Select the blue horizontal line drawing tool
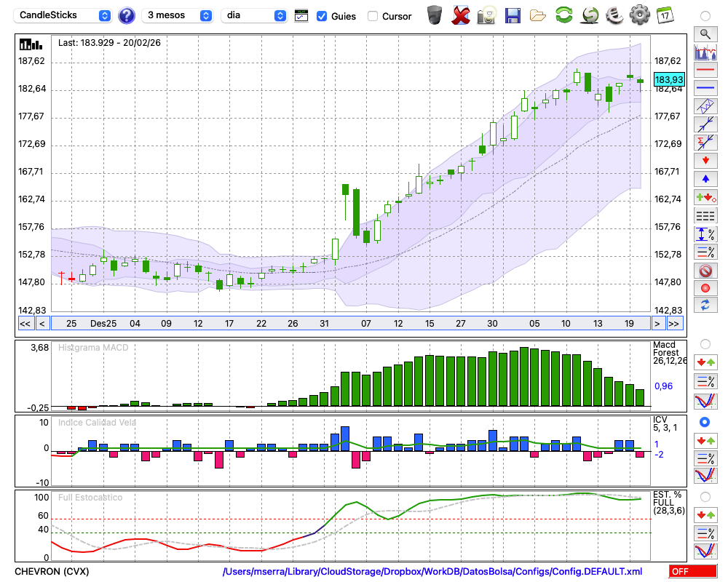Viewport: 728px width, 582px height. coord(705,88)
